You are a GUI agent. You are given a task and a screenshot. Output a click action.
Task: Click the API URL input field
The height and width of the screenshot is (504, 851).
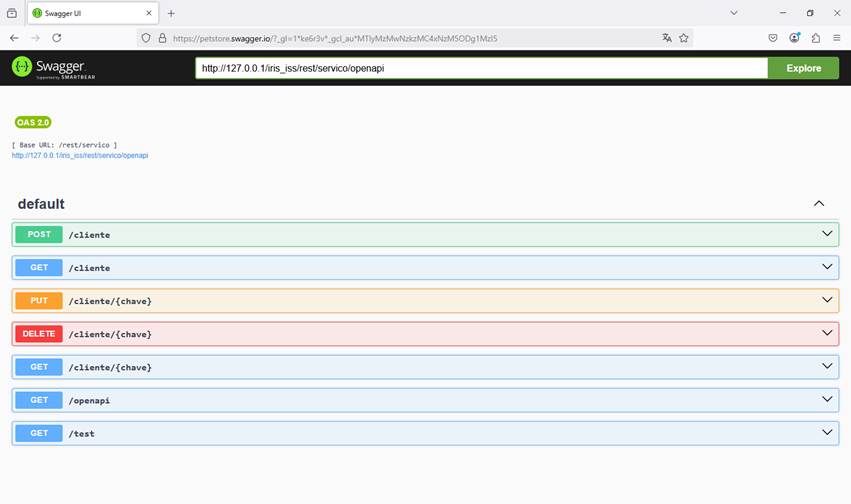coord(481,68)
